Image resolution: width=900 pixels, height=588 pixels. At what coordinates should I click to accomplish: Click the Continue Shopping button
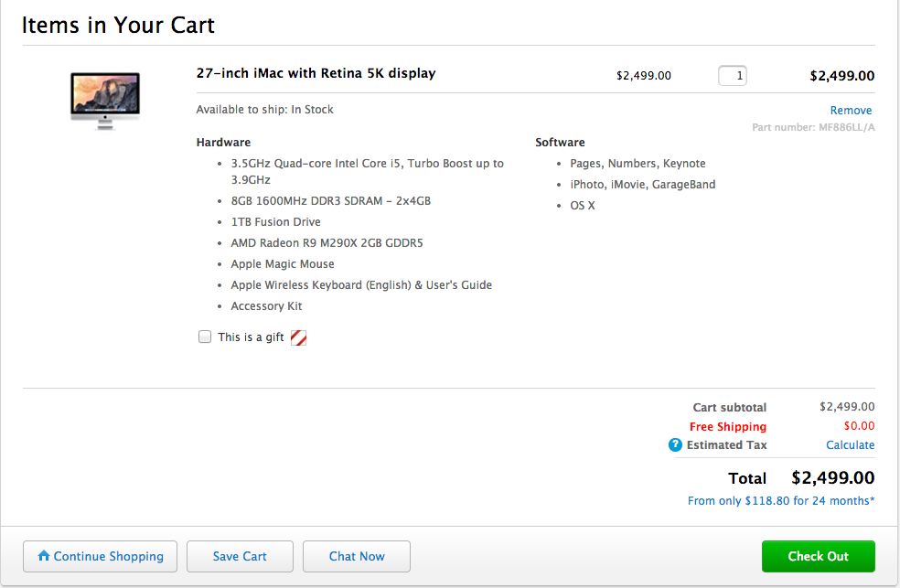point(100,556)
